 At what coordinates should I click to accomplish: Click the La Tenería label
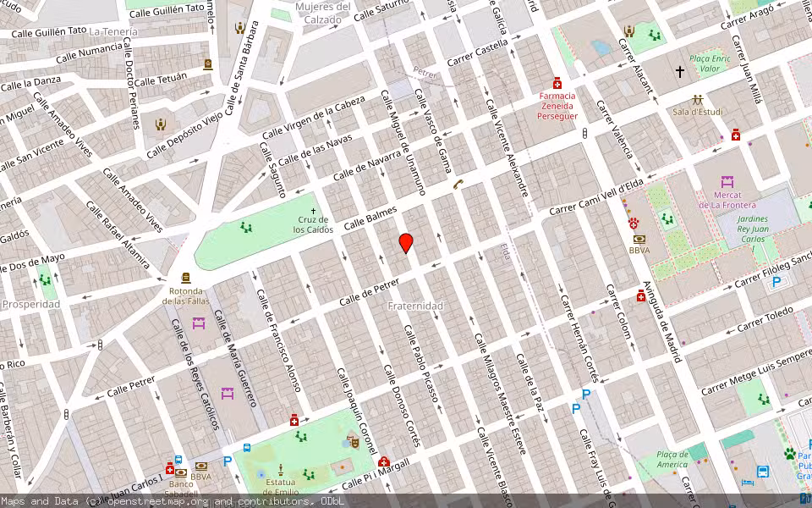113,31
